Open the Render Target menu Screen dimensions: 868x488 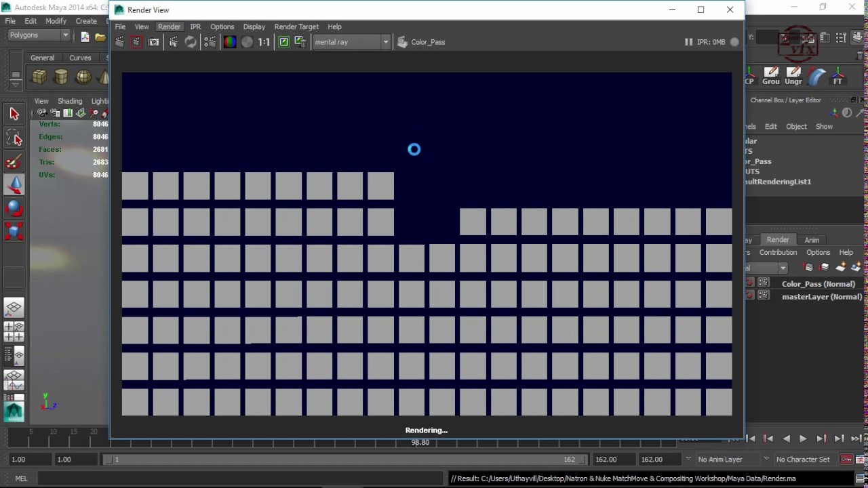pos(296,26)
